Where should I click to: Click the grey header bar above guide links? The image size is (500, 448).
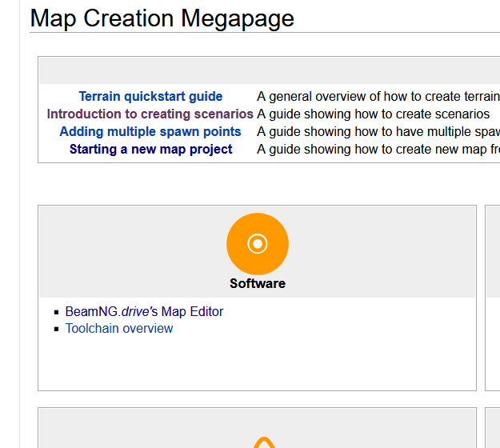(x=268, y=71)
